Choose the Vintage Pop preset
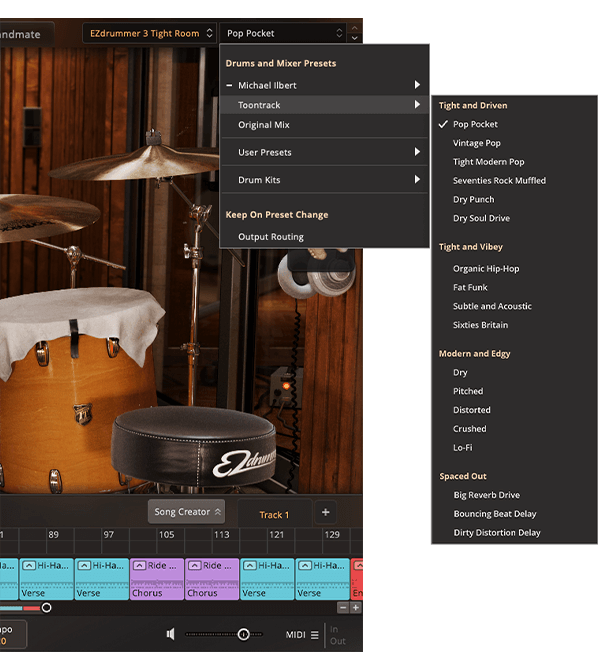The height and width of the screenshot is (670, 615). pyautogui.click(x=477, y=143)
